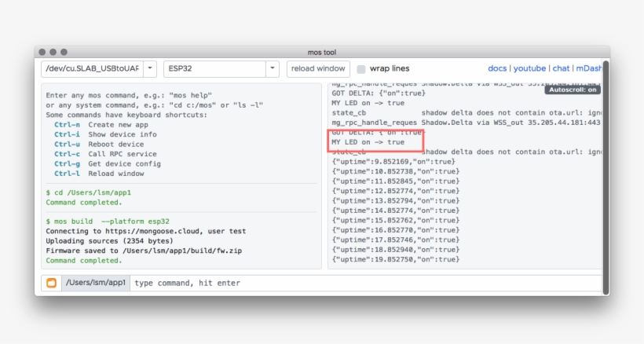The width and height of the screenshot is (644, 344).
Task: Toggle the wrap lines checkbox
Action: click(361, 69)
